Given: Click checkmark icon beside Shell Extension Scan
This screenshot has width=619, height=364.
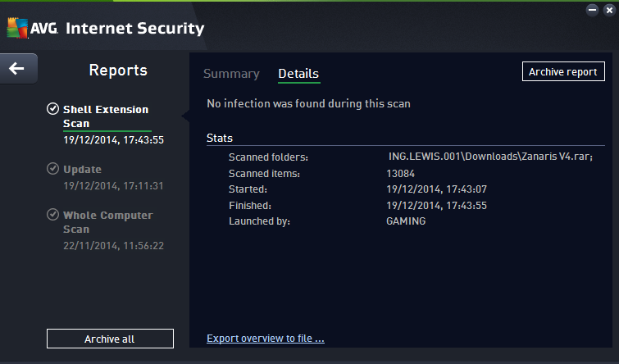Looking at the screenshot, I should [x=53, y=109].
